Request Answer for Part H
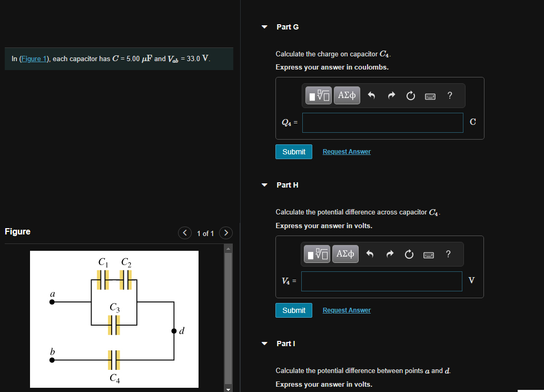544x392 pixels. coord(346,310)
